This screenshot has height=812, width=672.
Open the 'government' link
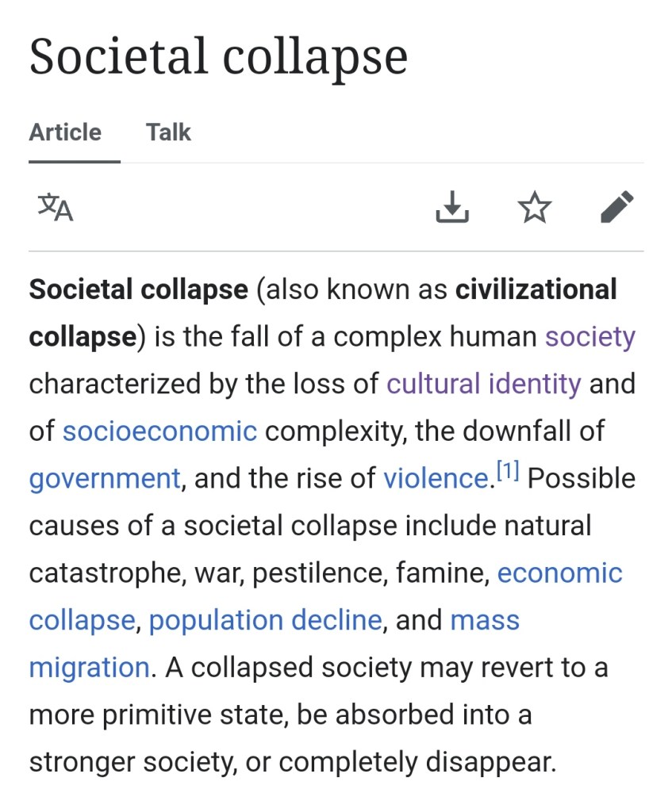(105, 479)
